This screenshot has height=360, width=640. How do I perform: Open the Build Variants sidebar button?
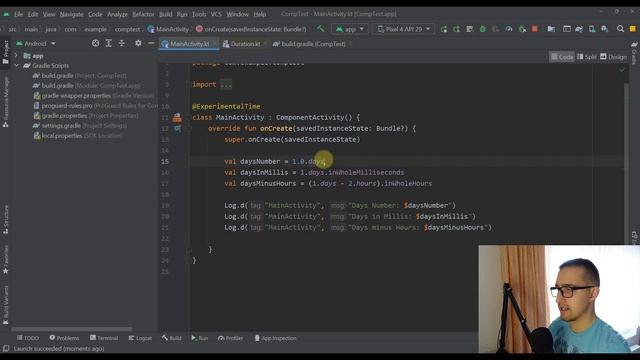(x=5, y=305)
